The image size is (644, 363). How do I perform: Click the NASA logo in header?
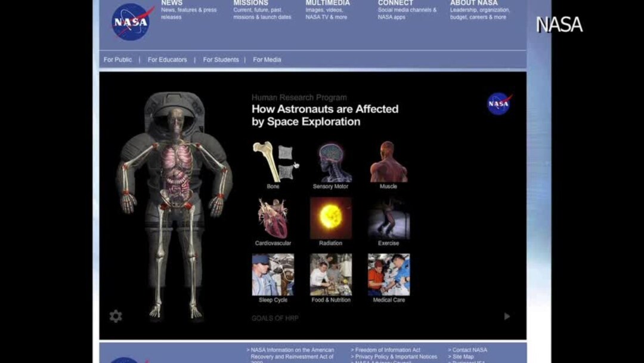(132, 22)
